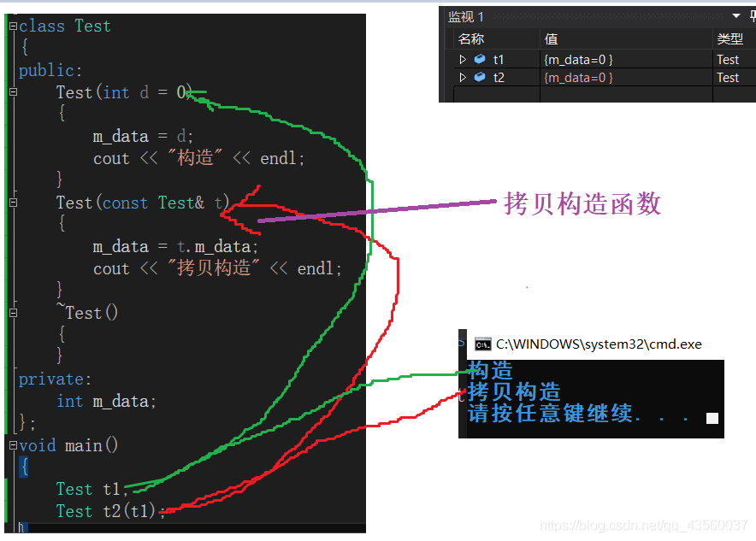The image size is (756, 541).
Task: Place cursor on Test t2(t1) line
Action: (110, 511)
